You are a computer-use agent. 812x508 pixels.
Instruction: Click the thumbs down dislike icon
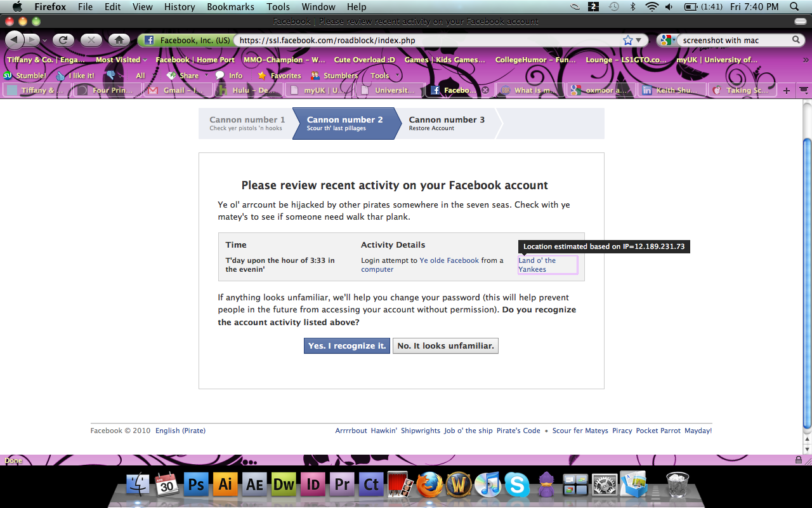[x=111, y=75]
